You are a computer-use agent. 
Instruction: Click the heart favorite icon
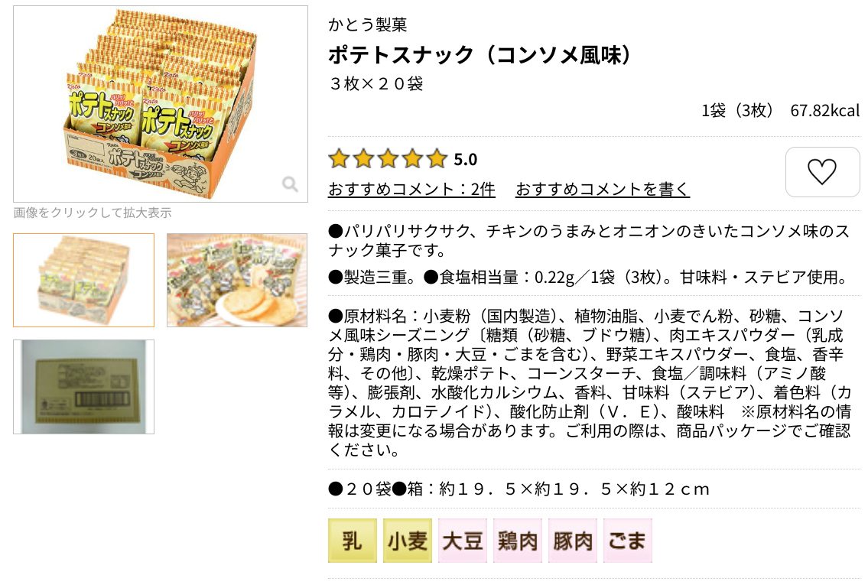pos(822,171)
